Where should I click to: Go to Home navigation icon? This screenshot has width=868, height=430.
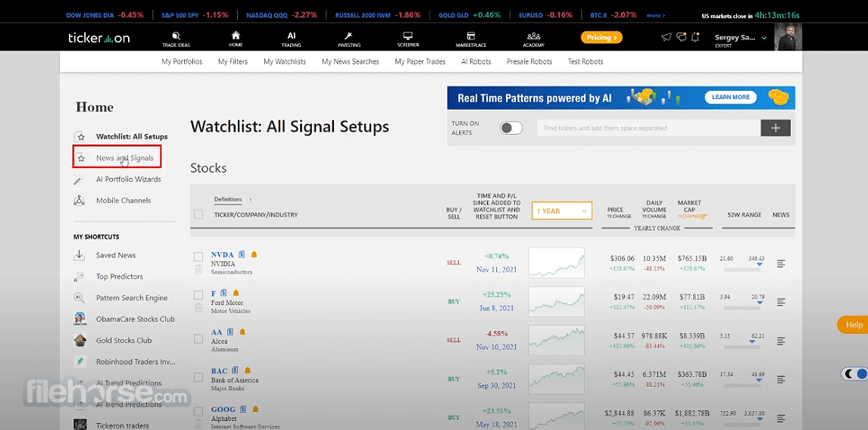coord(236,39)
